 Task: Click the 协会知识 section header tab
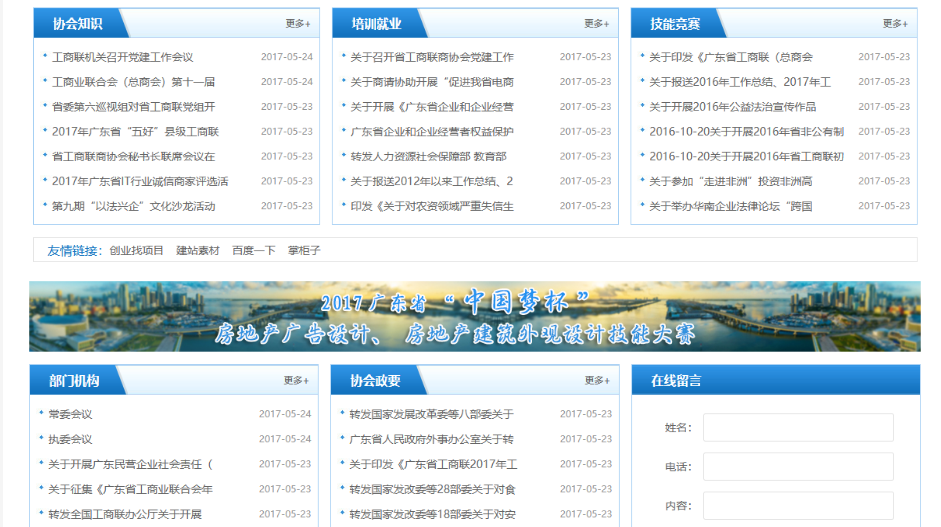[x=77, y=23]
